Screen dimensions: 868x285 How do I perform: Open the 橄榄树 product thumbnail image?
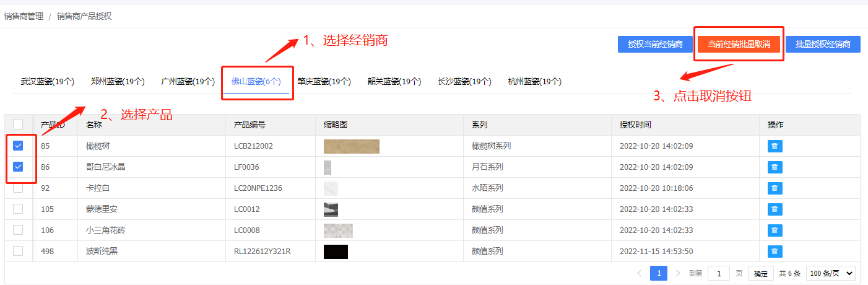pyautogui.click(x=351, y=146)
